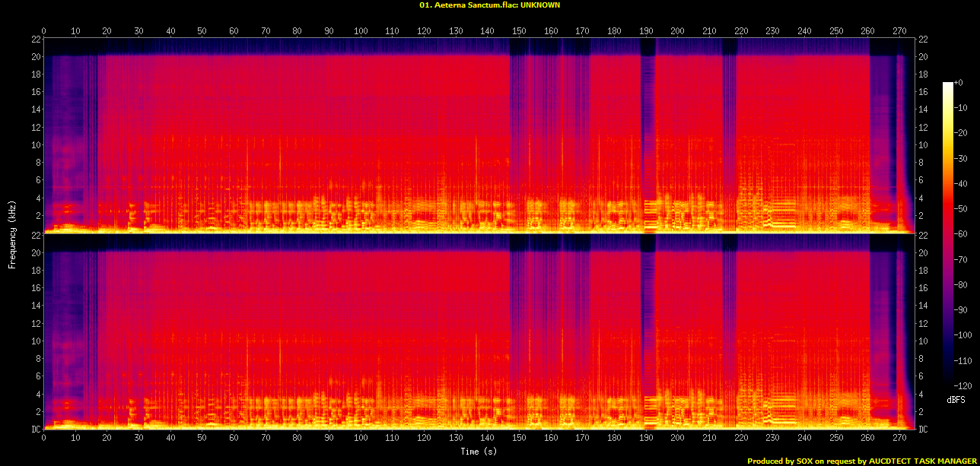Click the 0 mark on bottom time axis

pos(44,438)
